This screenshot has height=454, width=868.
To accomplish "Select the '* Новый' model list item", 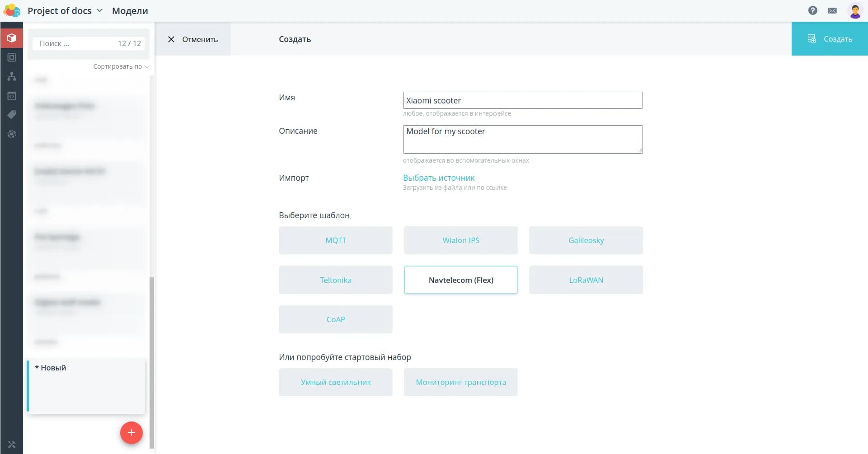I will [x=86, y=386].
